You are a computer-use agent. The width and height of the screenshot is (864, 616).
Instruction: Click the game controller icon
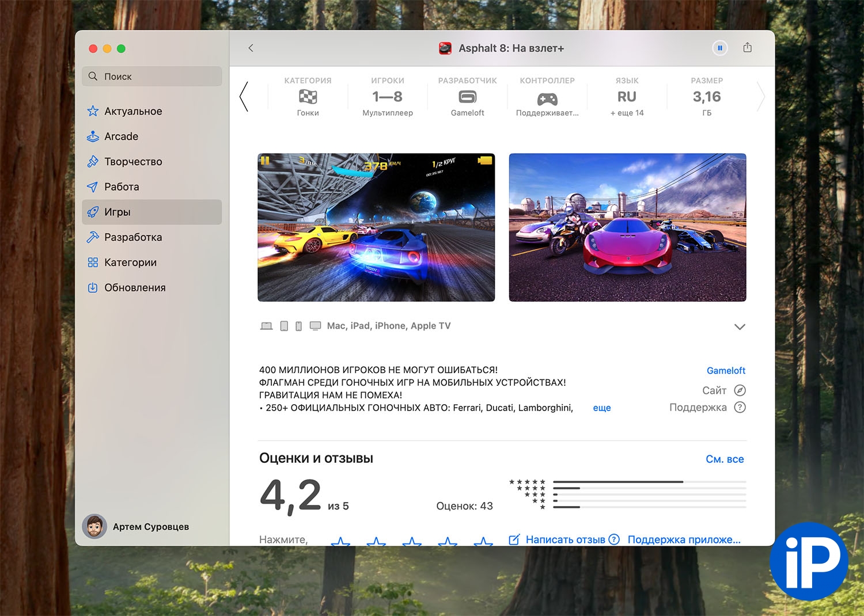[x=547, y=99]
